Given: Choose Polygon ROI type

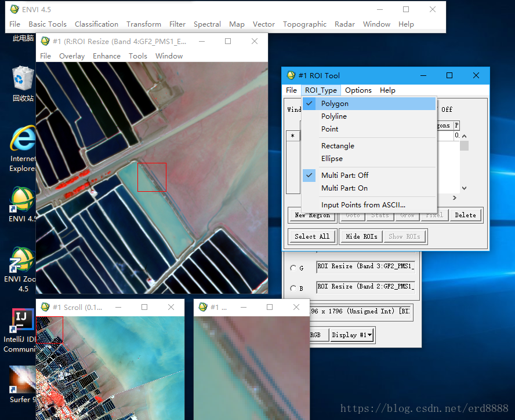Looking at the screenshot, I should tap(369, 104).
